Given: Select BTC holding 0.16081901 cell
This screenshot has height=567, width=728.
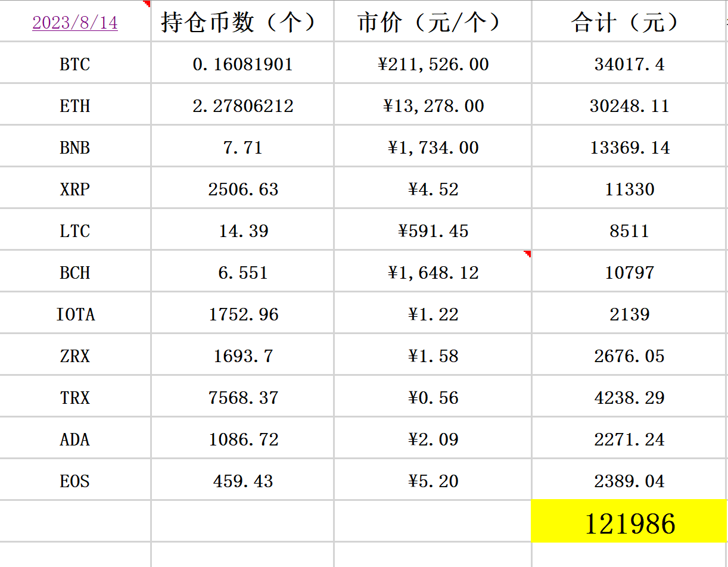Looking at the screenshot, I should point(242,63).
